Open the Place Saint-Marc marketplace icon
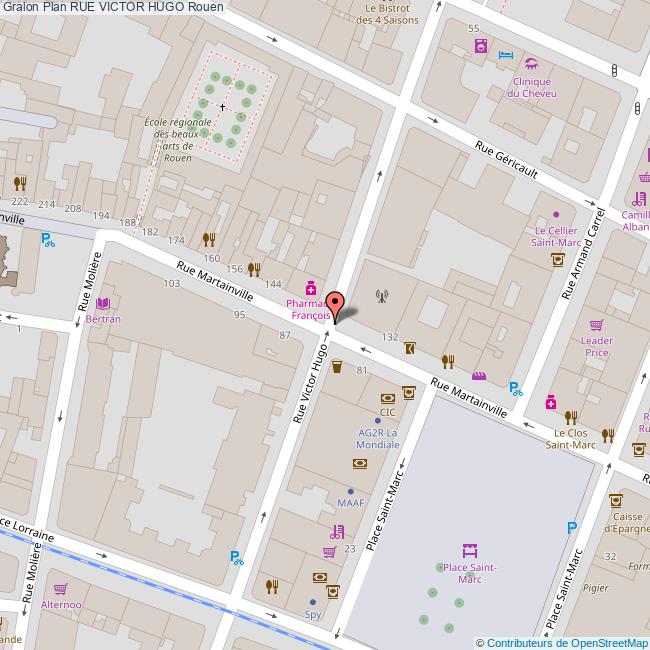This screenshot has height=650, width=650. tap(469, 550)
